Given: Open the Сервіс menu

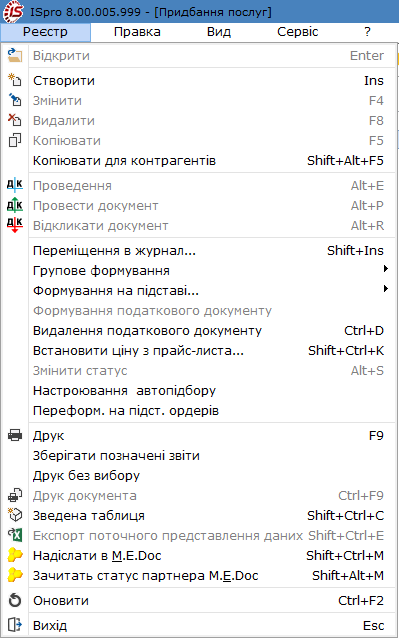Looking at the screenshot, I should 297,32.
